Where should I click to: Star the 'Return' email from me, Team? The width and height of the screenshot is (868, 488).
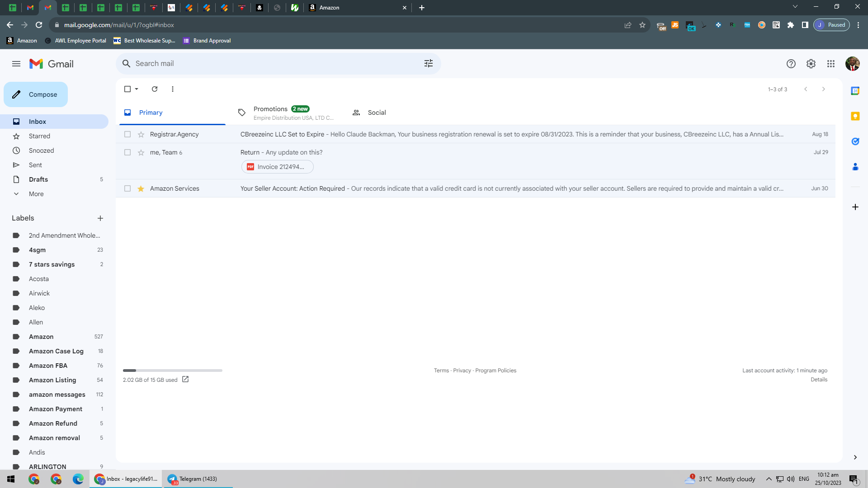click(x=141, y=152)
